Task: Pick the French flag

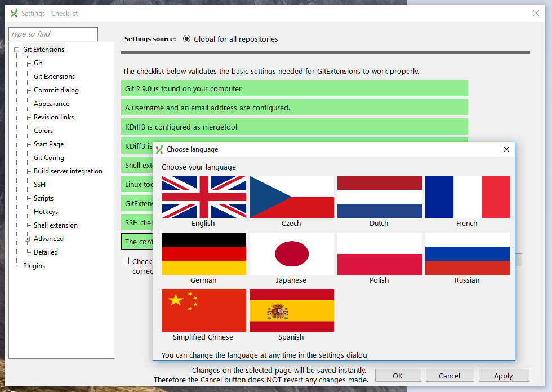Action: [x=467, y=197]
